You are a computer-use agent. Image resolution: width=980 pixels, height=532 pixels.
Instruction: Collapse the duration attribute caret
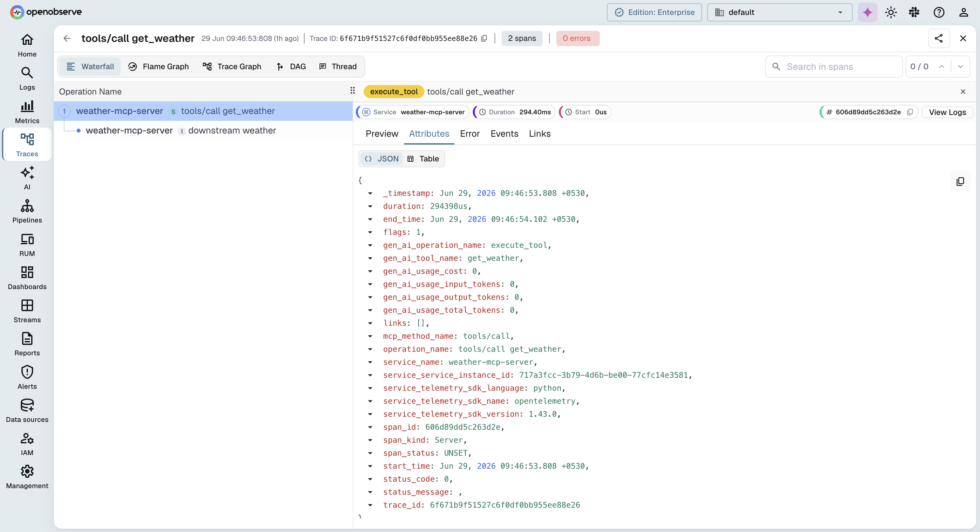pos(370,206)
